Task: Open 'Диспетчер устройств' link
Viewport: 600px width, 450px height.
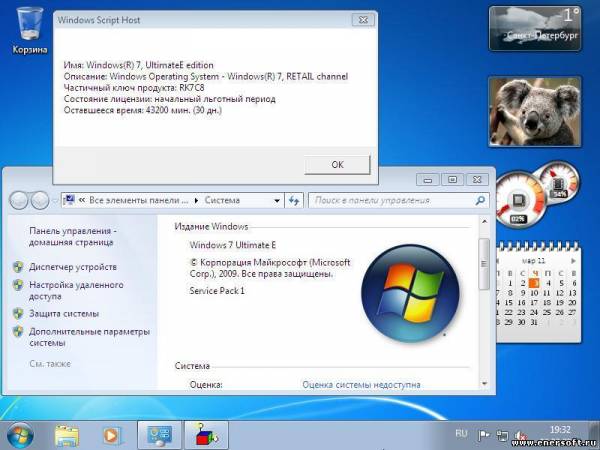Action: (x=73, y=267)
